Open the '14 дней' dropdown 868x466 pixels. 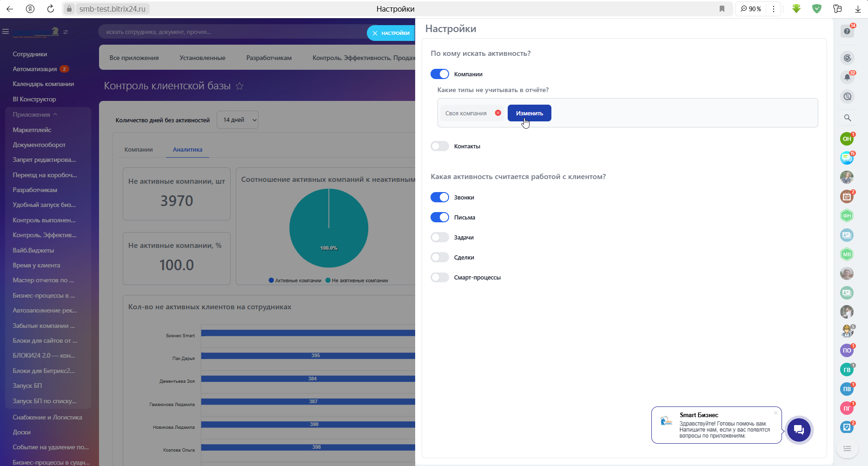[x=238, y=120]
